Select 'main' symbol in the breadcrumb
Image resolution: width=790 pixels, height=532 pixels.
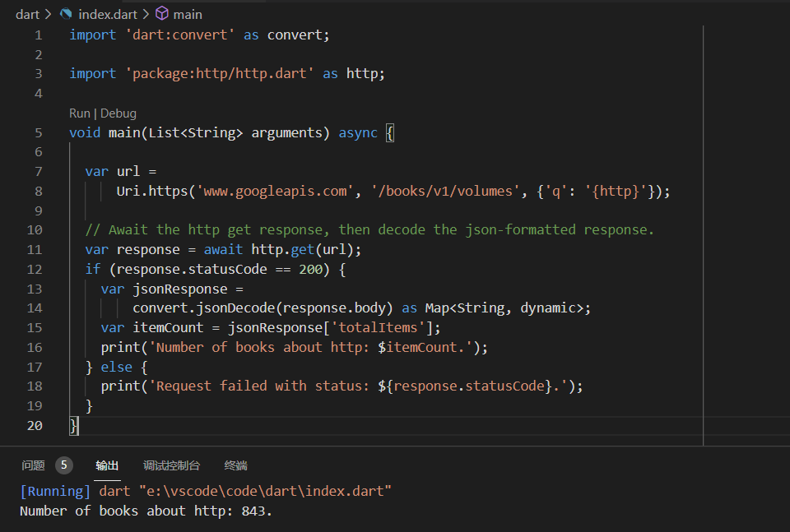(x=188, y=15)
